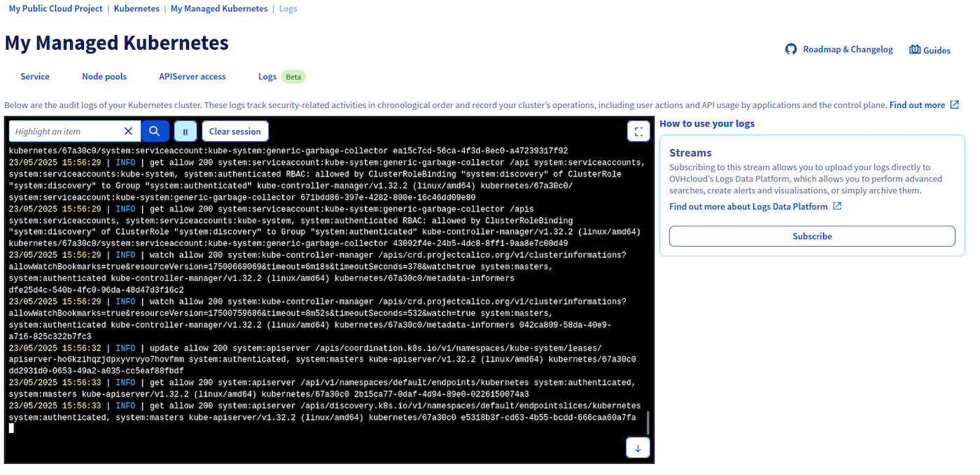This screenshot has height=475, width=980.
Task: Jump to bottom of logs with the down arrow
Action: point(638,448)
